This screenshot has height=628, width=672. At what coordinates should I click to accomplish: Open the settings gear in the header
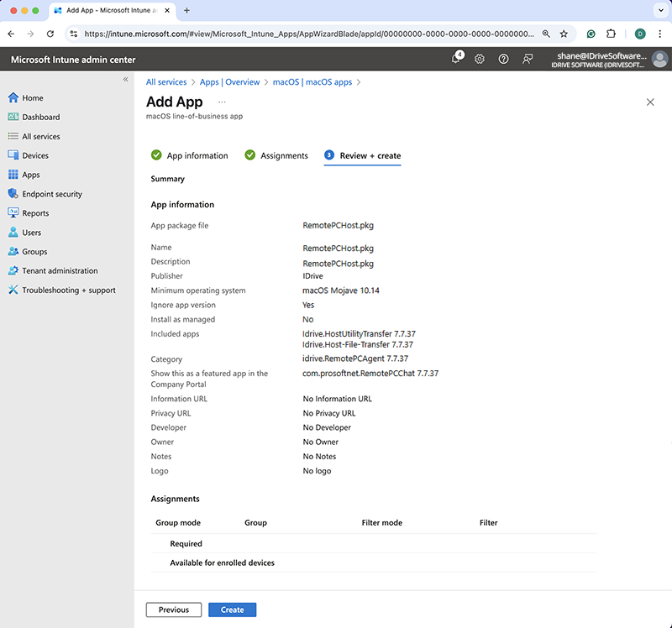(x=480, y=59)
